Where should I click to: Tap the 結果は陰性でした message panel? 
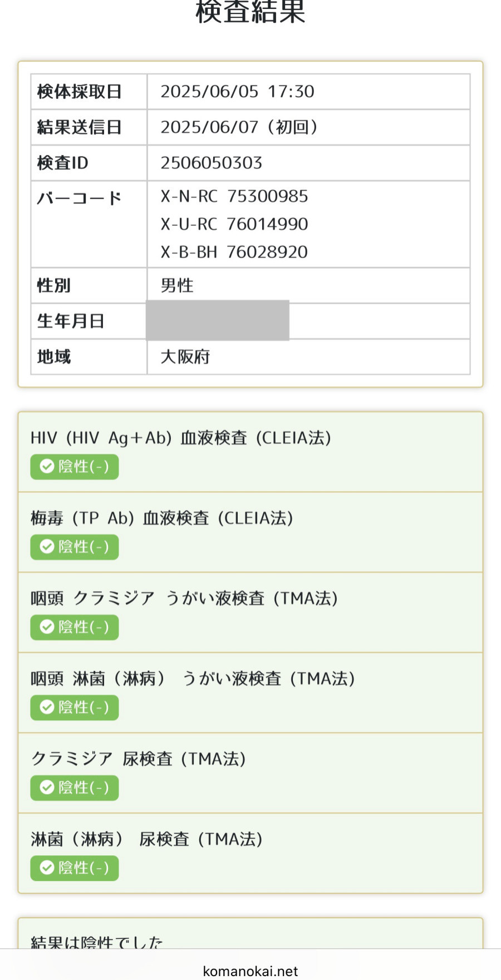tap(250, 934)
